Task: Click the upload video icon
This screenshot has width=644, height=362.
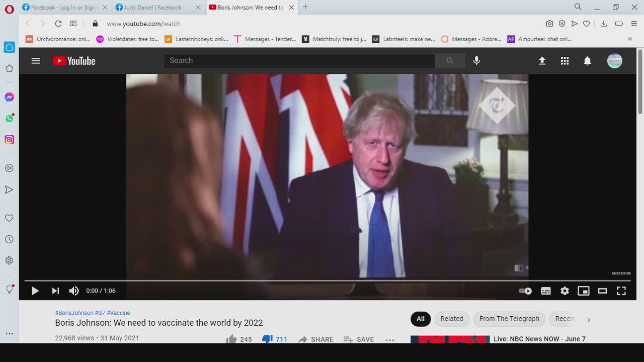Action: 542,61
